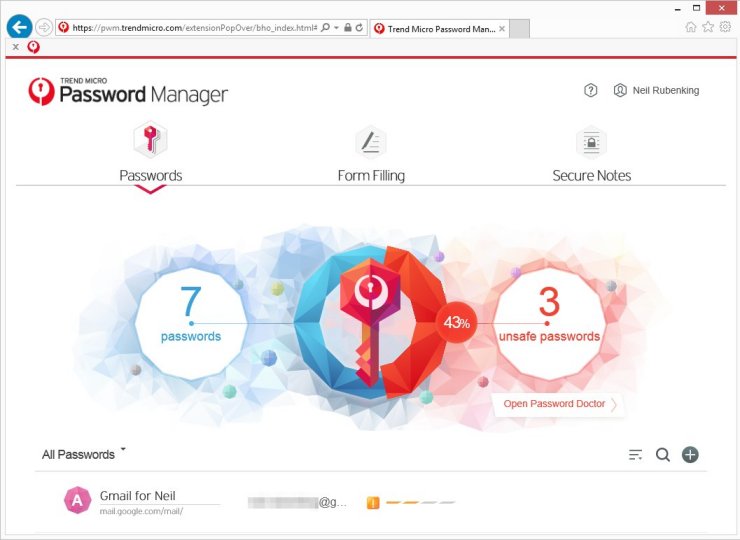Screen dimensions: 740x540
Task: Click the Gmail for Neil avatar icon
Action: pyautogui.click(x=77, y=500)
